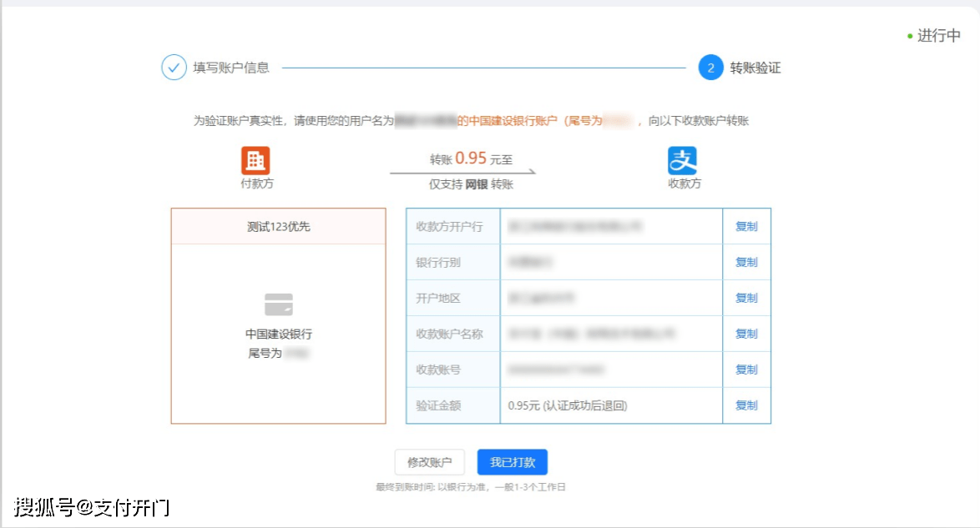980x528 pixels.
Task: Copy the 收款方开户行 value
Action: (x=746, y=226)
